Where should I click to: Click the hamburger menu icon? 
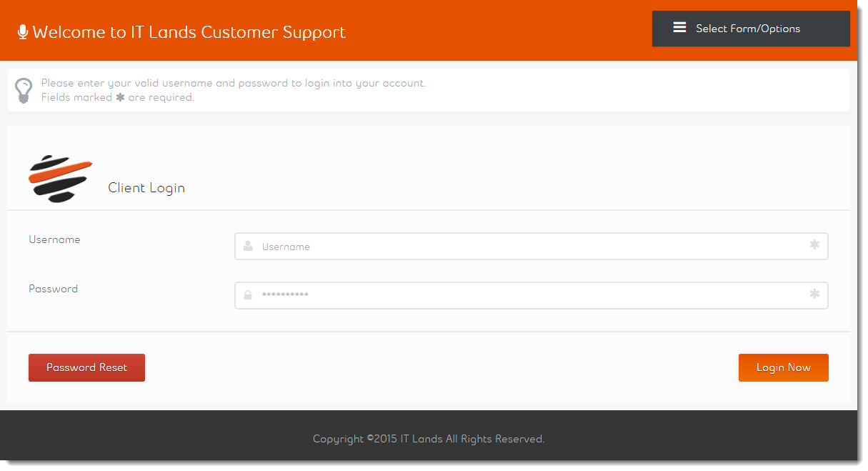pyautogui.click(x=679, y=28)
